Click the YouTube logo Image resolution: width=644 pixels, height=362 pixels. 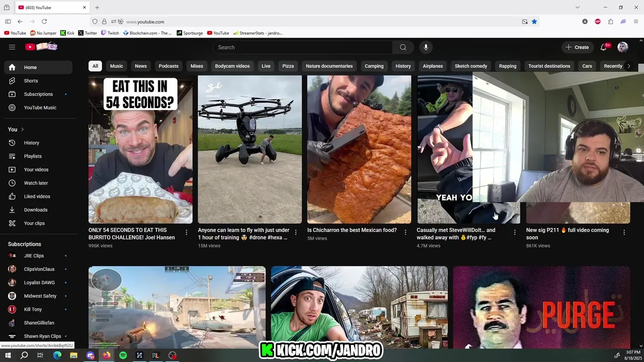[42, 47]
